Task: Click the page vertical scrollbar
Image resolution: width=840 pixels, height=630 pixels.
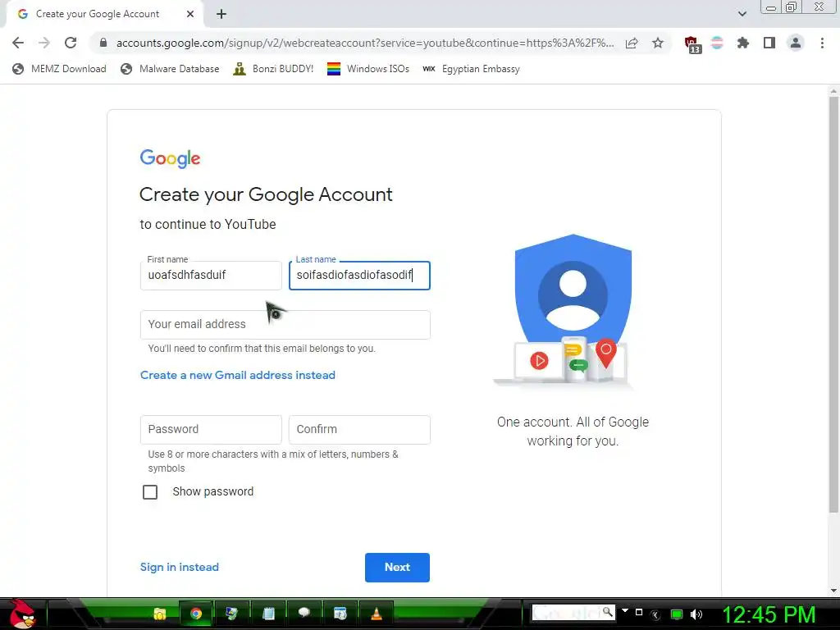Action: pyautogui.click(x=833, y=305)
